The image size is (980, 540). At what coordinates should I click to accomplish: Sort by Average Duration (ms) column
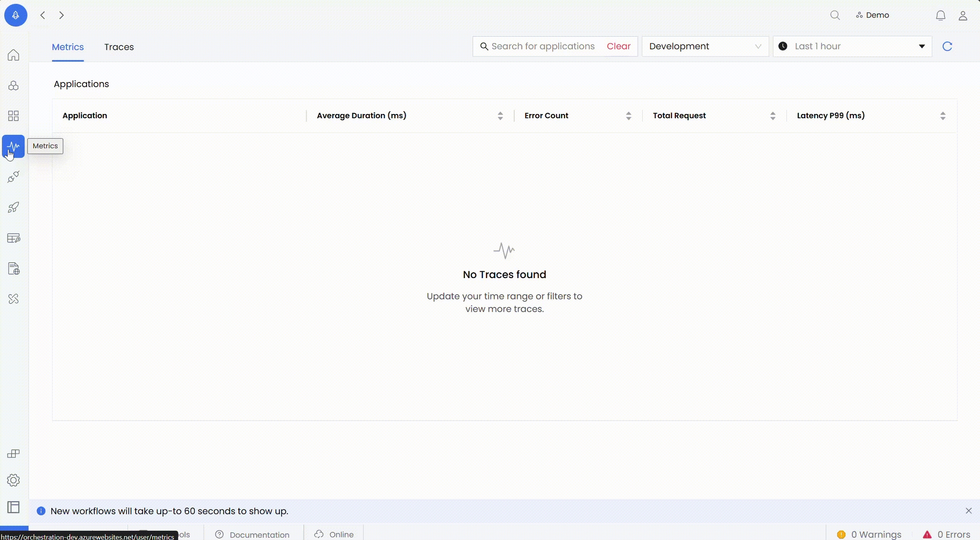point(500,116)
